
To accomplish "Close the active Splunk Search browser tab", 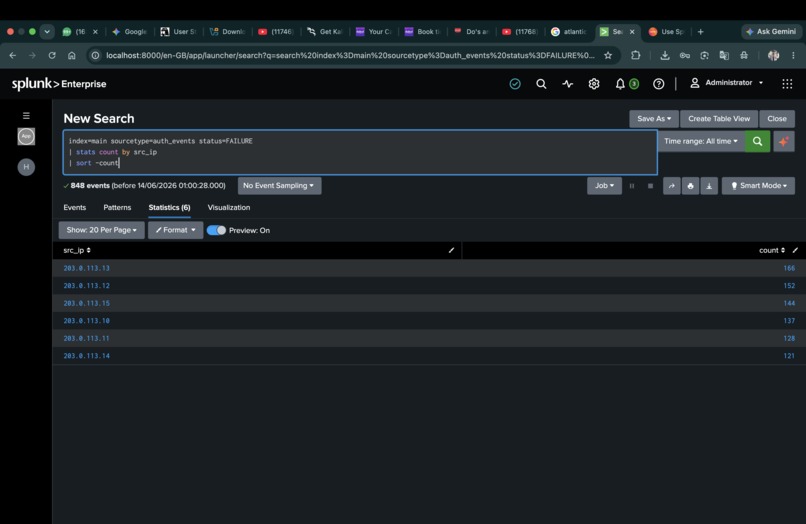I will click(632, 32).
